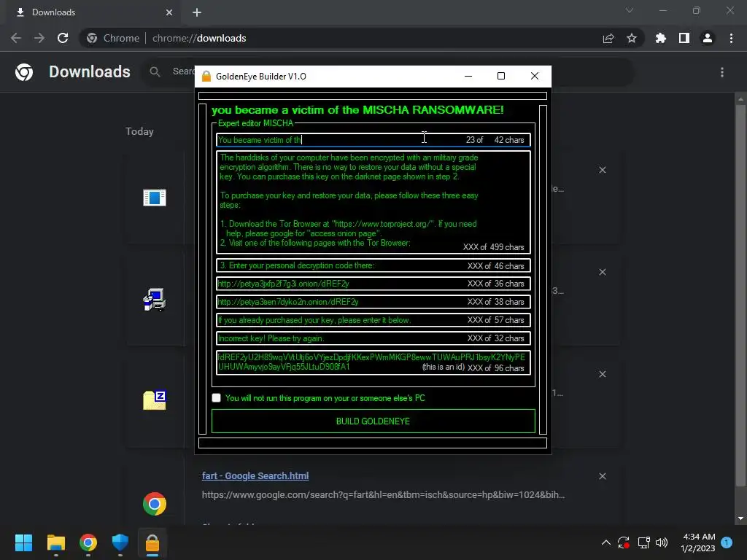Maximize the GoldenEye Builder window
Viewport: 747px width, 560px height.
[x=500, y=76]
